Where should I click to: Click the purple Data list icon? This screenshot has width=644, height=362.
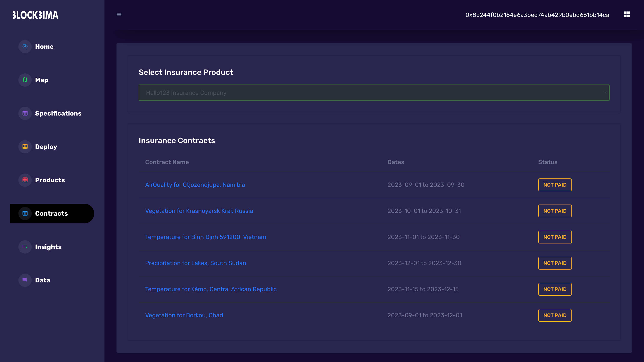pyautogui.click(x=25, y=280)
